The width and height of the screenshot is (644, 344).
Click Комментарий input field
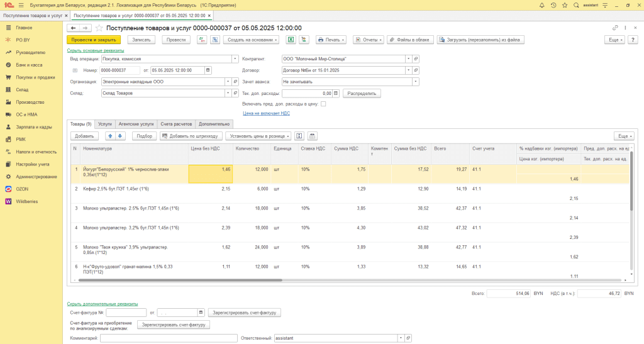[x=169, y=338]
